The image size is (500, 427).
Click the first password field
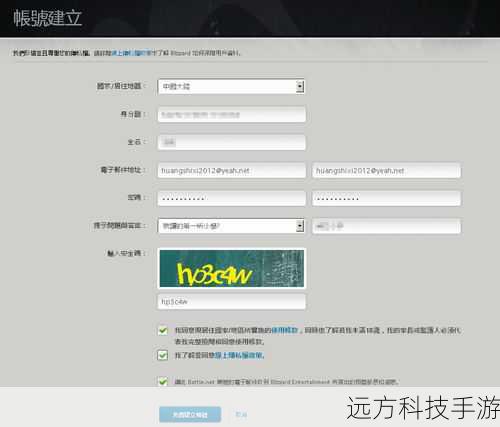[x=231, y=198]
